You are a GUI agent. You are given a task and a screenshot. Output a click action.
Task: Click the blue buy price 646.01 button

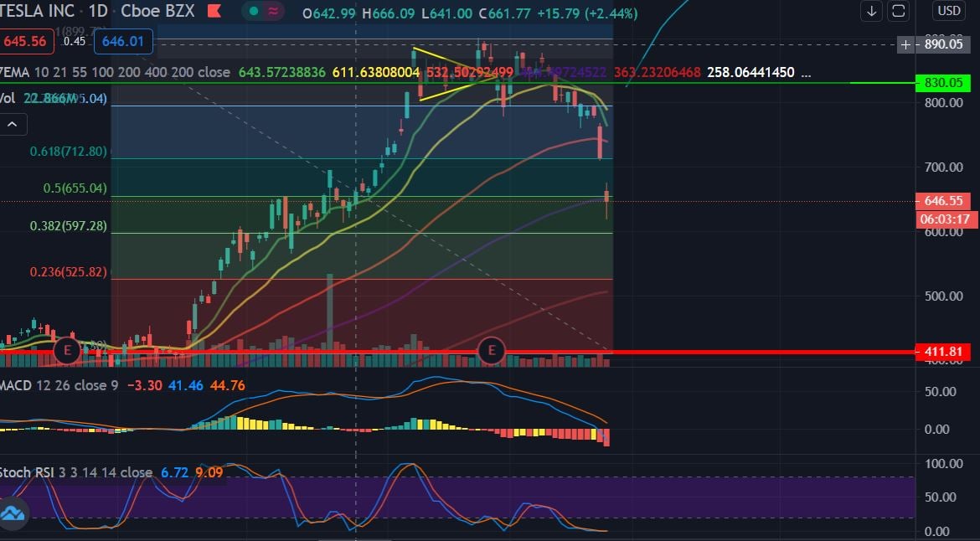pyautogui.click(x=123, y=42)
